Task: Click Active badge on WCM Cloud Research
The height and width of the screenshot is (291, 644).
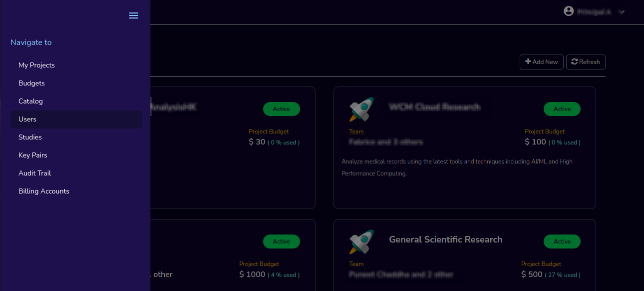Action: [562, 109]
